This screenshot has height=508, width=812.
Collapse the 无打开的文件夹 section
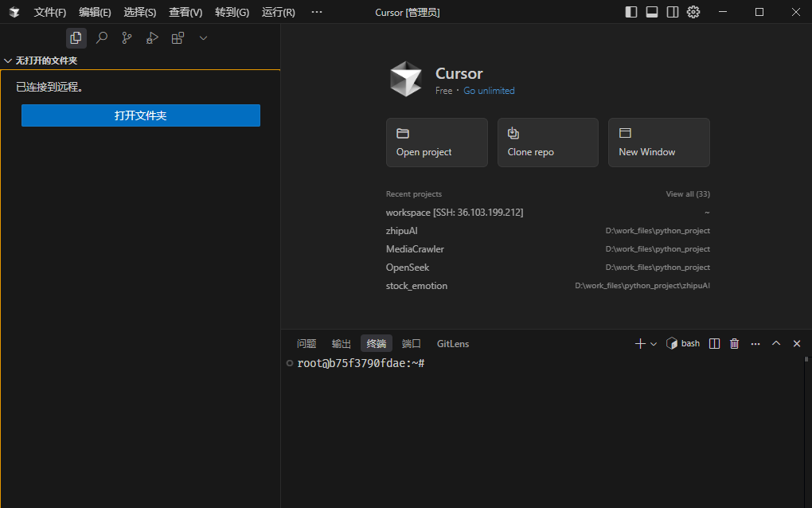pos(8,61)
